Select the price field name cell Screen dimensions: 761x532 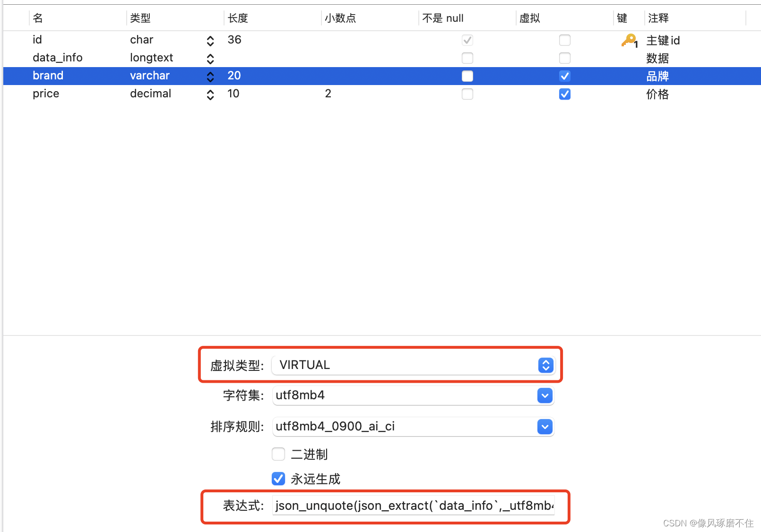pyautogui.click(x=46, y=94)
